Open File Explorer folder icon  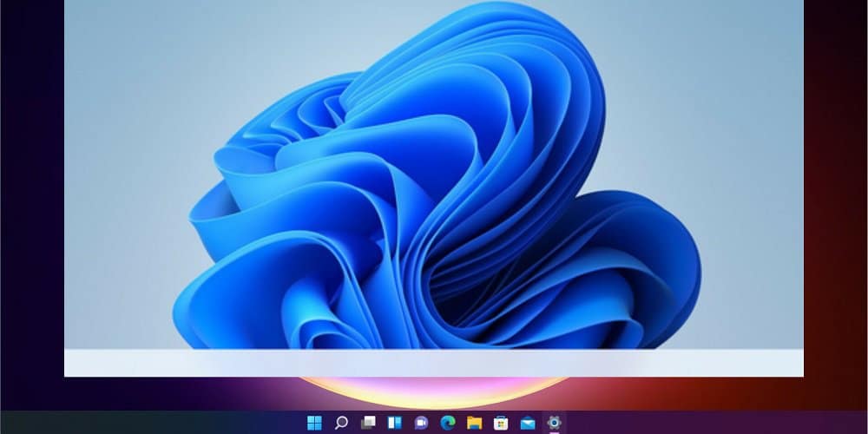pyautogui.click(x=475, y=423)
